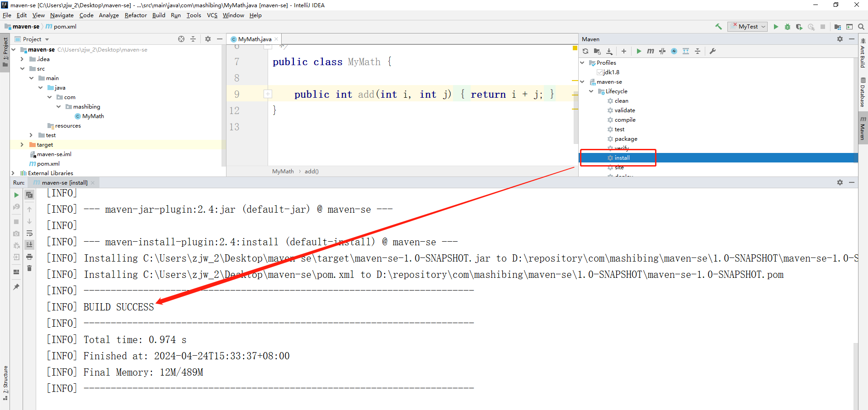Open the Refactor menu
The width and height of the screenshot is (868, 410).
[x=136, y=15]
